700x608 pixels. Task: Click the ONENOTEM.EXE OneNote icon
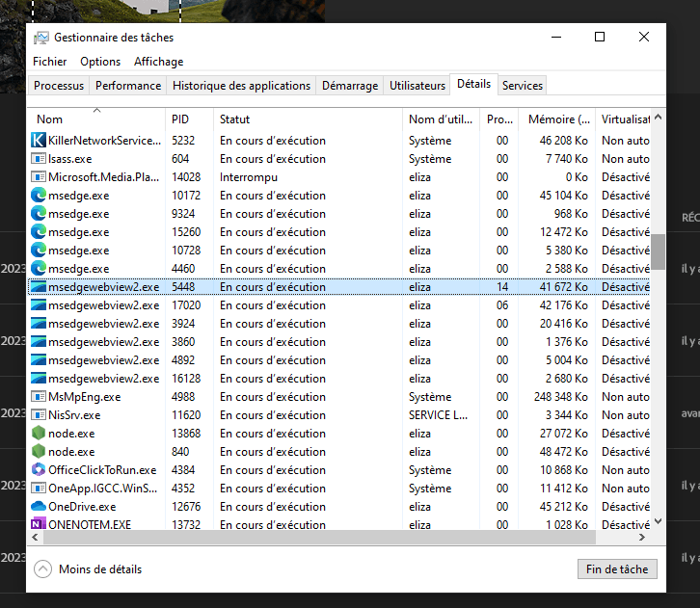click(39, 524)
